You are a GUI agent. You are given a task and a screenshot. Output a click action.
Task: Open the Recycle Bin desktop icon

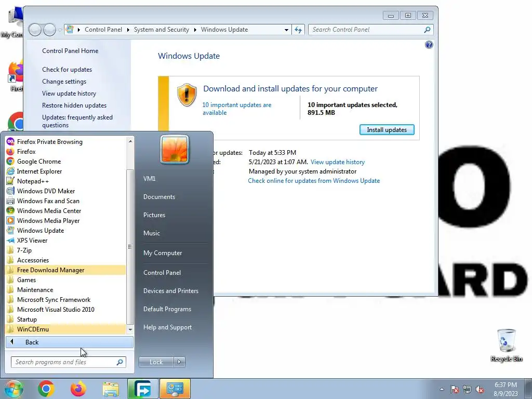507,345
